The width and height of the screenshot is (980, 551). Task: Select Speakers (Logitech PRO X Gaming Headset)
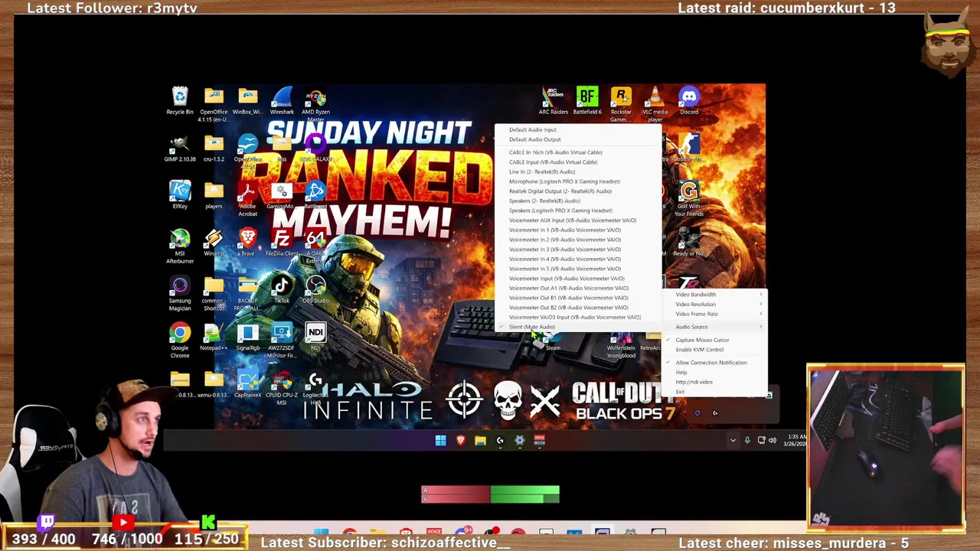point(578,210)
